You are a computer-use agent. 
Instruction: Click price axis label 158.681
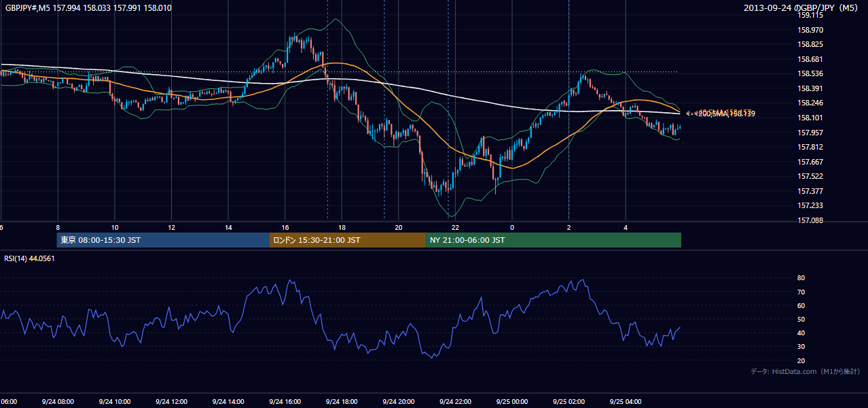coord(811,59)
